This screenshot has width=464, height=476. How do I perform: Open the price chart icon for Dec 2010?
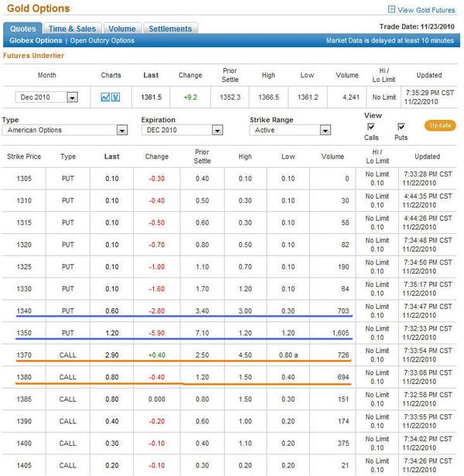pos(105,97)
